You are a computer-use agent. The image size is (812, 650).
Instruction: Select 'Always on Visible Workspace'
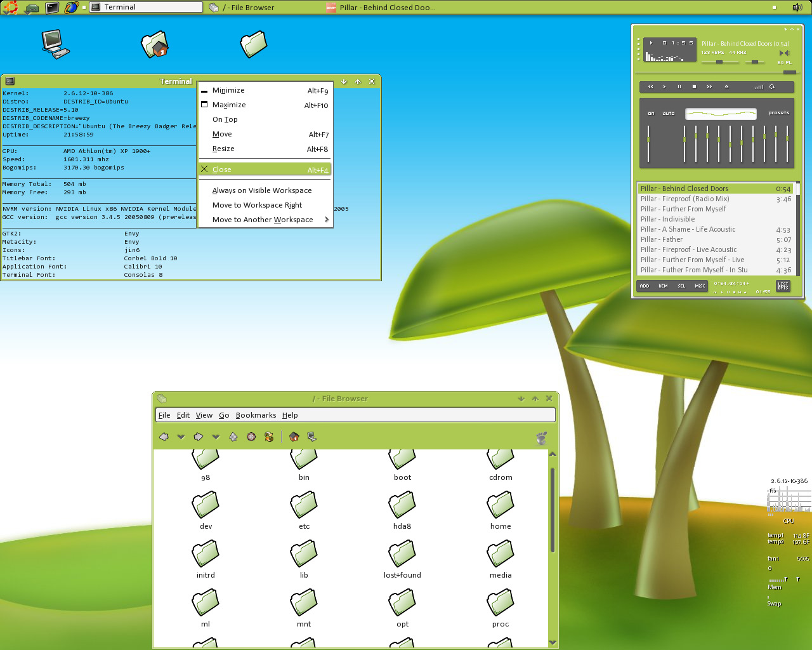pos(266,190)
